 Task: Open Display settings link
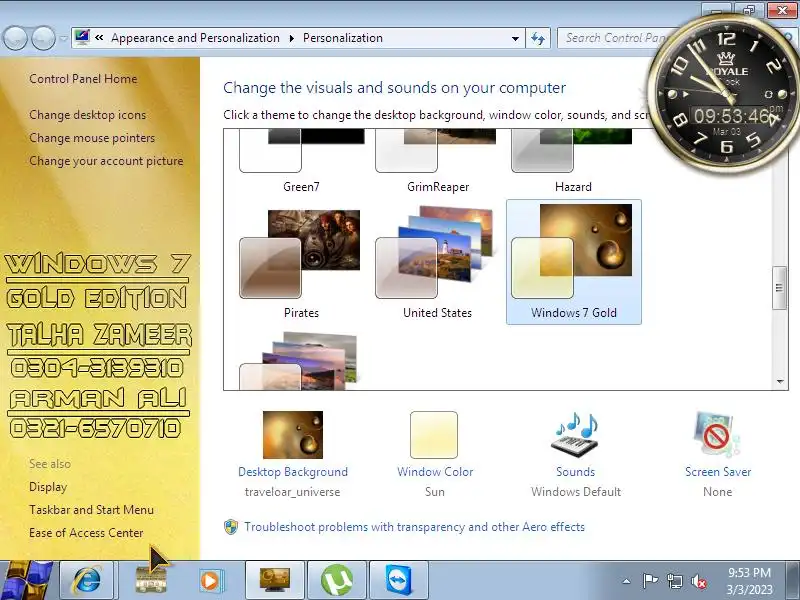point(48,487)
